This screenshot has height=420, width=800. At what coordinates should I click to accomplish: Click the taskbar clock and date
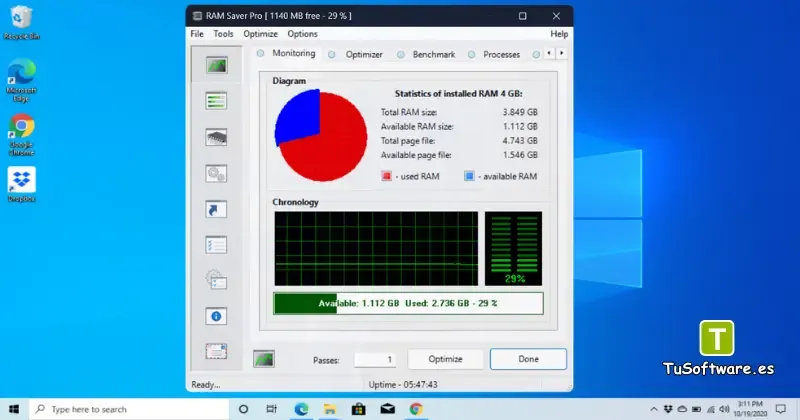point(750,409)
